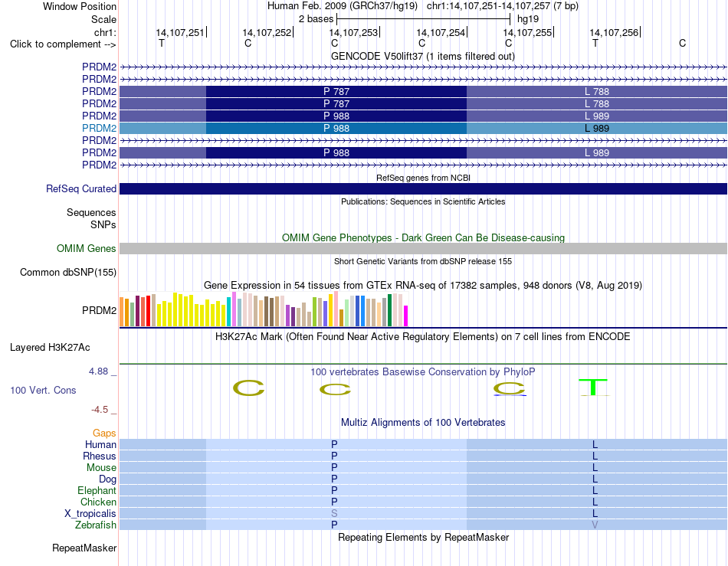Click the orange Gaps label
Image resolution: width=728 pixels, height=566 pixels.
(x=104, y=433)
